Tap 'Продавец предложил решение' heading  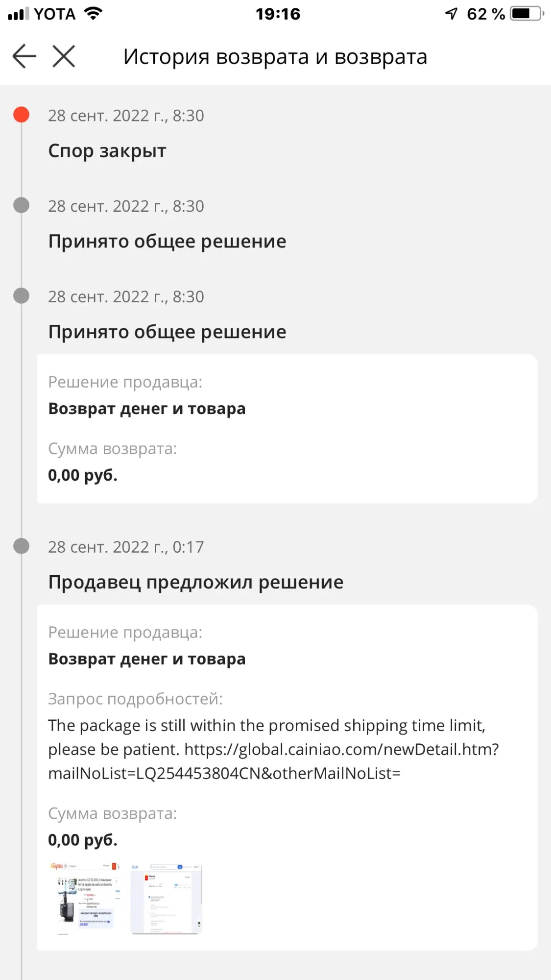point(196,582)
